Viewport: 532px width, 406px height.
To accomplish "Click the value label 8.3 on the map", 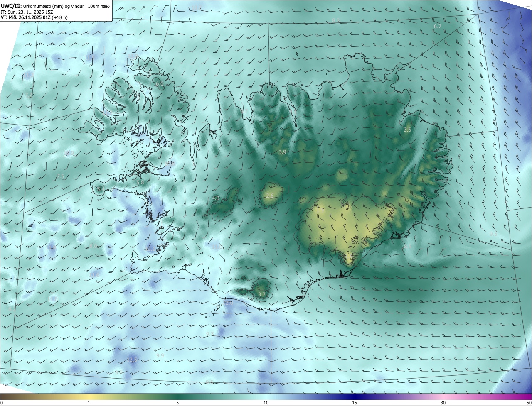I will (x=336, y=20).
